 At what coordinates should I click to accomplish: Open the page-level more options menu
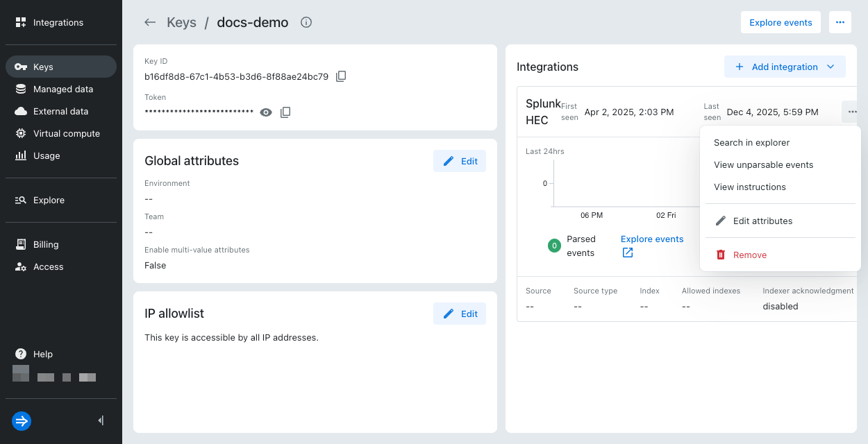(x=840, y=22)
